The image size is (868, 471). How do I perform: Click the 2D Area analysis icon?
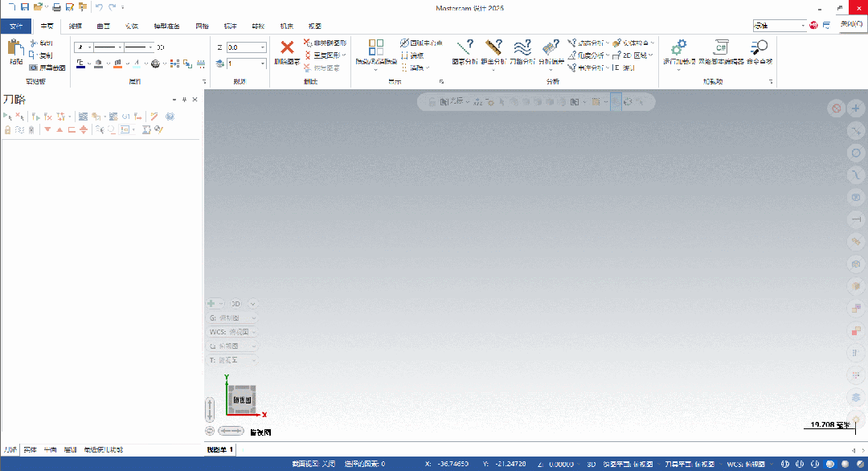tap(616, 55)
